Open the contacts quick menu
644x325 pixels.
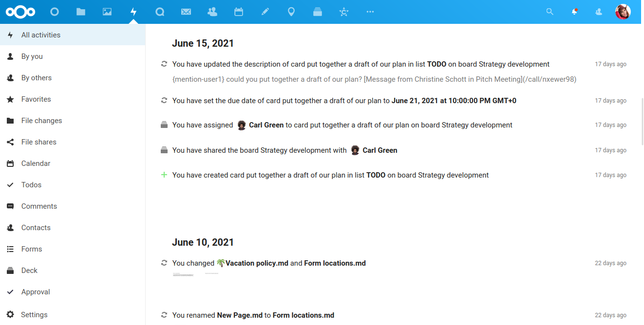598,11
